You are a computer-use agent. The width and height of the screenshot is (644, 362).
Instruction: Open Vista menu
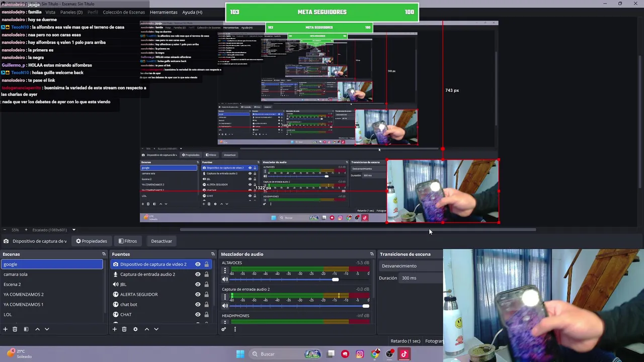coord(50,12)
